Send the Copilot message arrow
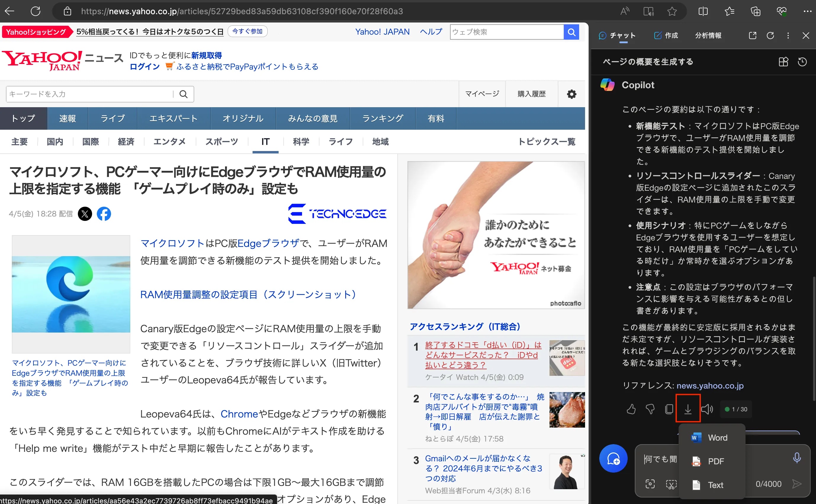The image size is (816, 504). [797, 484]
